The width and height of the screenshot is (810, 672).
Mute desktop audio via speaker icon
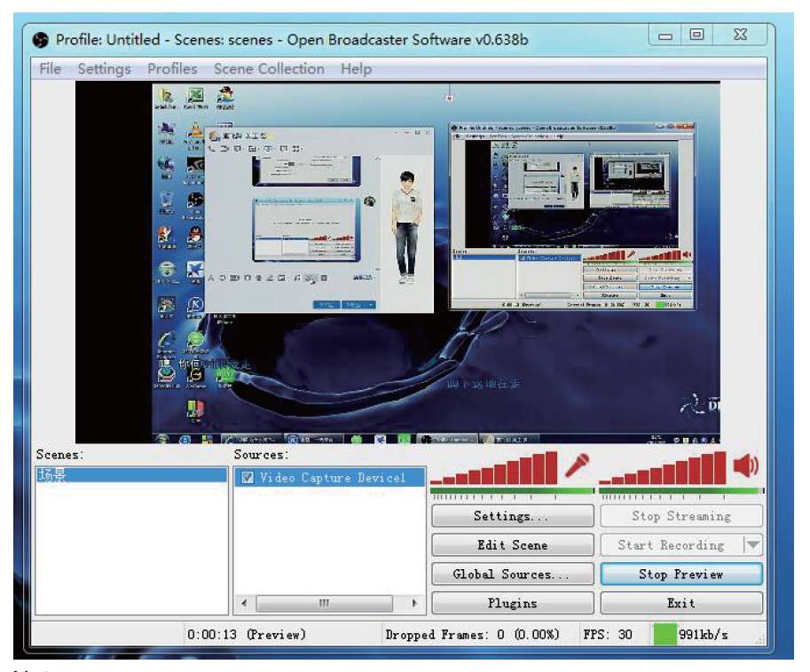pyautogui.click(x=746, y=465)
